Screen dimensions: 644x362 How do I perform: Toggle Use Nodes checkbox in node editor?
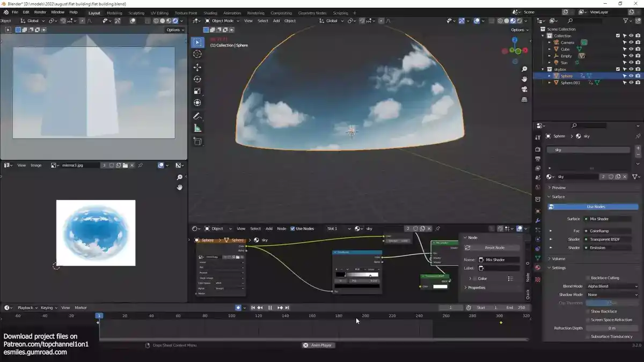click(x=292, y=228)
